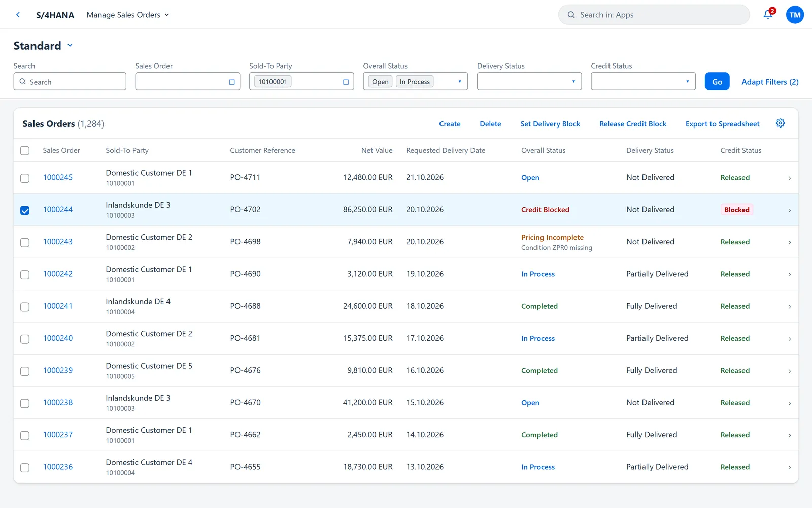Click Delete in table toolbar
Image resolution: width=812 pixels, height=508 pixels.
point(490,124)
